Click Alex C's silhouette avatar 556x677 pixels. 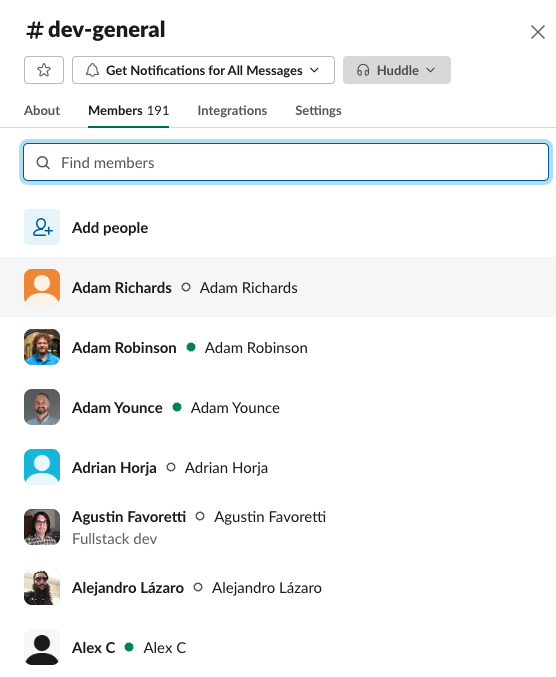42,647
